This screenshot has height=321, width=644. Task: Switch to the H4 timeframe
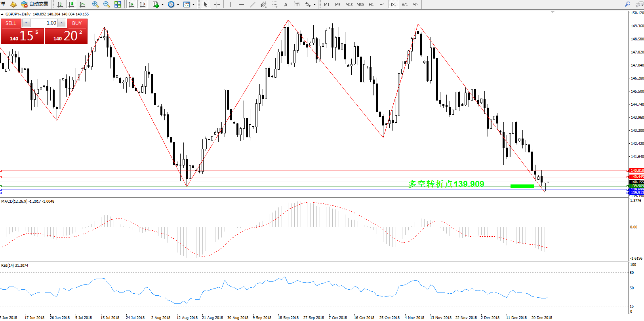[x=382, y=5]
